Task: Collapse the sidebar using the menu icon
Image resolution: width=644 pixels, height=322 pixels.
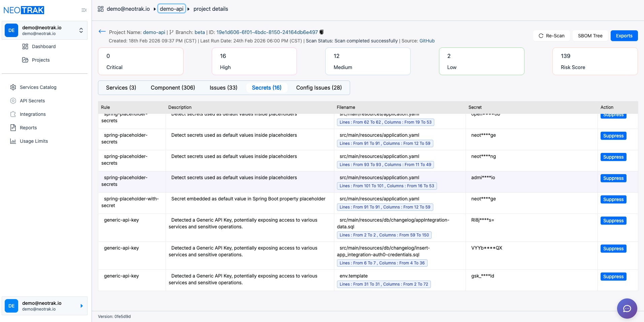Action: click(84, 10)
